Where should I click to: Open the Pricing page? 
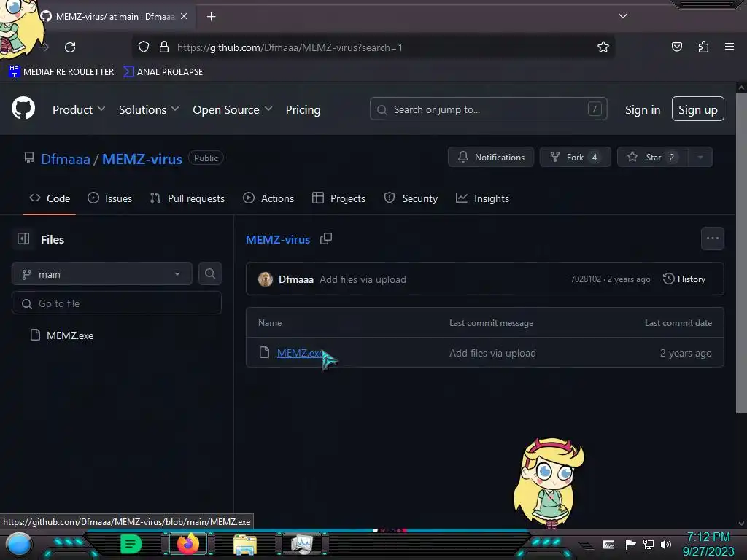[303, 109]
